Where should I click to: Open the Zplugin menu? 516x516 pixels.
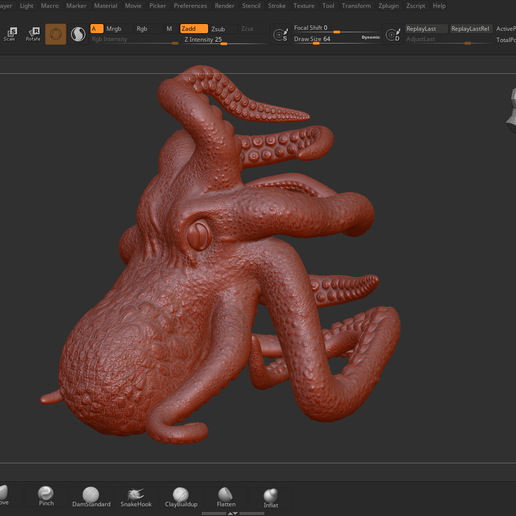click(389, 6)
